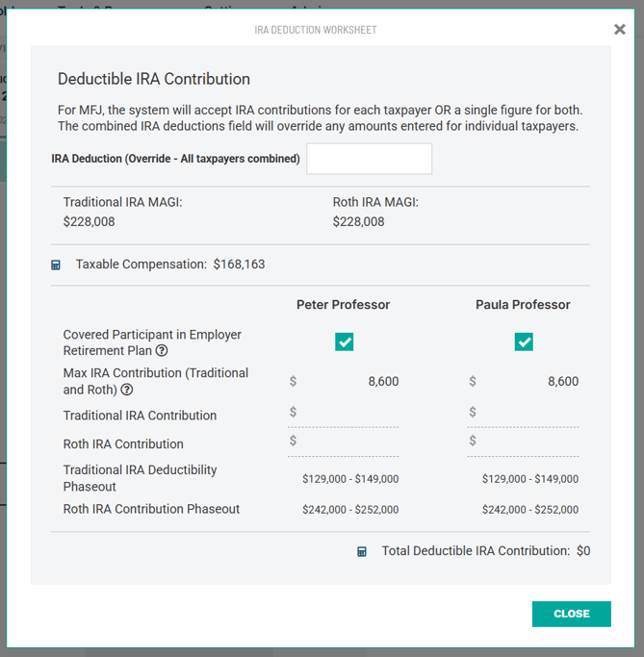The height and width of the screenshot is (657, 644).
Task: Click the calculator icon beside Taxable Compensation
Action: coord(56,265)
